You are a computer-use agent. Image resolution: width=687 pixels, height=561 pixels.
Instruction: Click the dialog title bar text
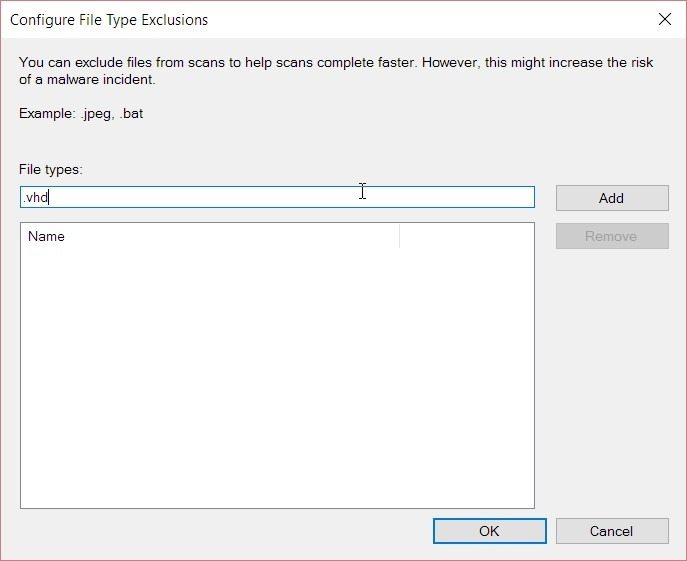coord(109,20)
